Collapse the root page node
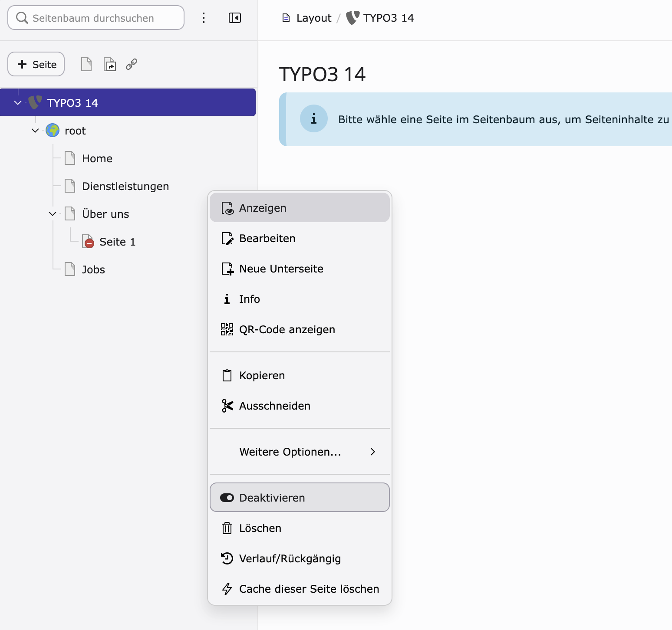This screenshot has height=630, width=672. click(35, 130)
